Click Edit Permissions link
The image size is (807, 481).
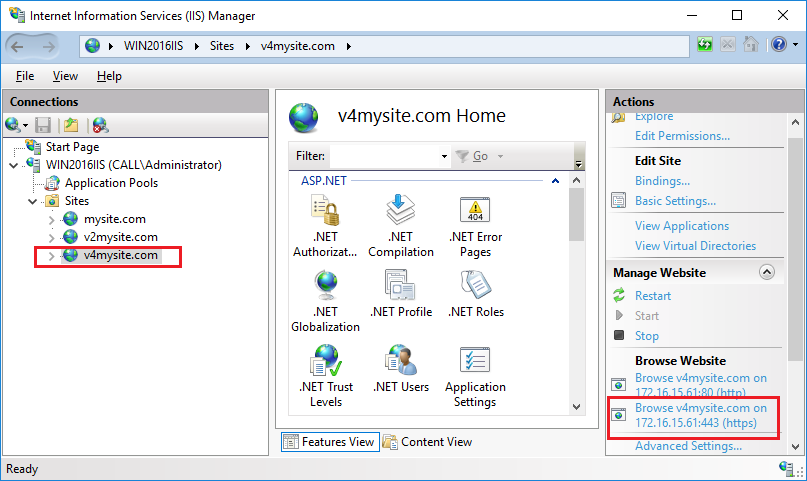(682, 136)
